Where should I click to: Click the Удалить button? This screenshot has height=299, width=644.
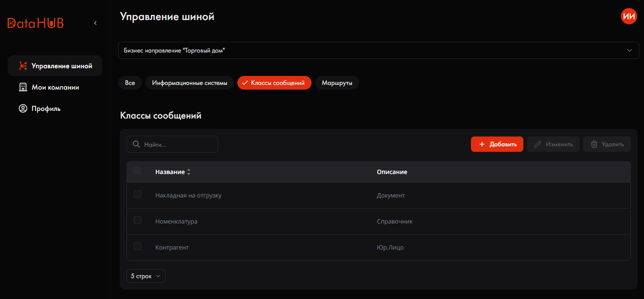click(607, 144)
